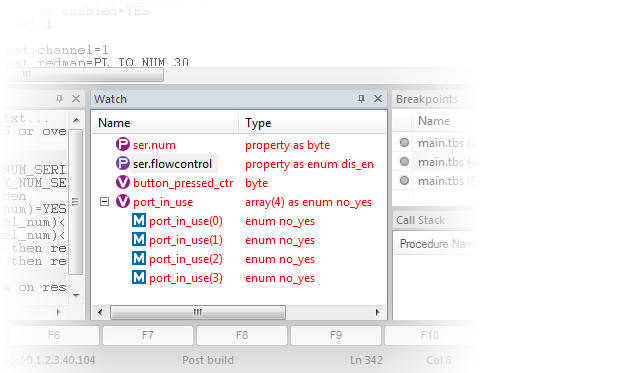Screen dimensions: 628x373
Task: Click the variable icon beside port_in_use array
Action: (123, 201)
